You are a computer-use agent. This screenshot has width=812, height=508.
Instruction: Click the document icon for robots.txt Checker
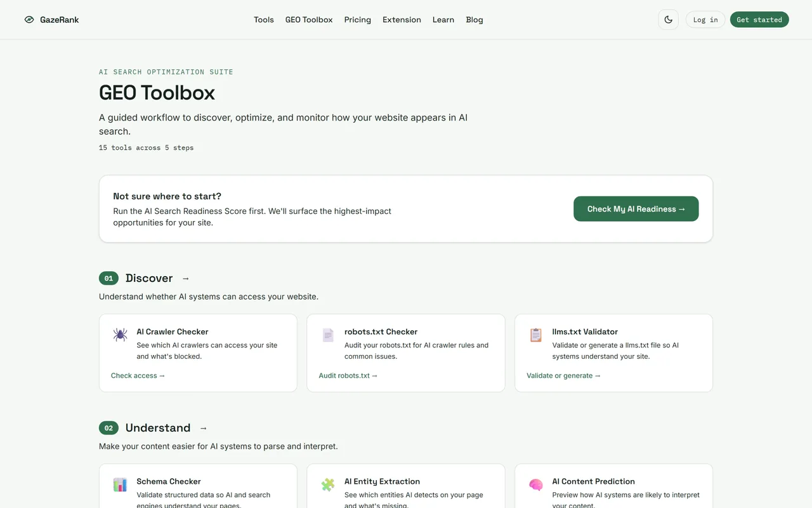(x=328, y=335)
